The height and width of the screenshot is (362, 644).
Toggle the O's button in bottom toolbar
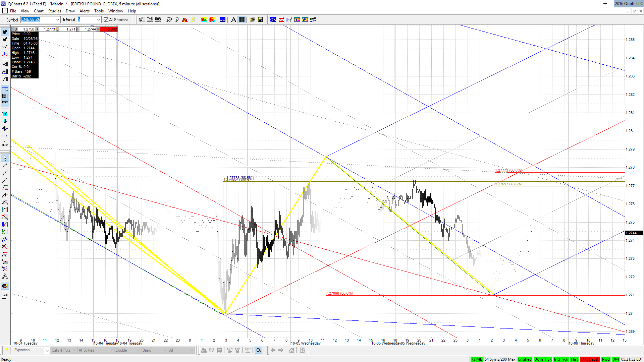[259, 350]
